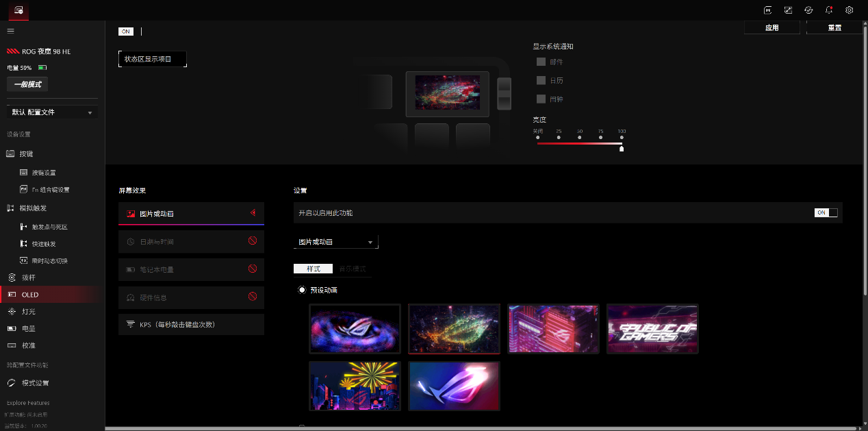The image size is (868, 431).
Task: Select 拨杆 in the sidebar
Action: [x=28, y=278]
